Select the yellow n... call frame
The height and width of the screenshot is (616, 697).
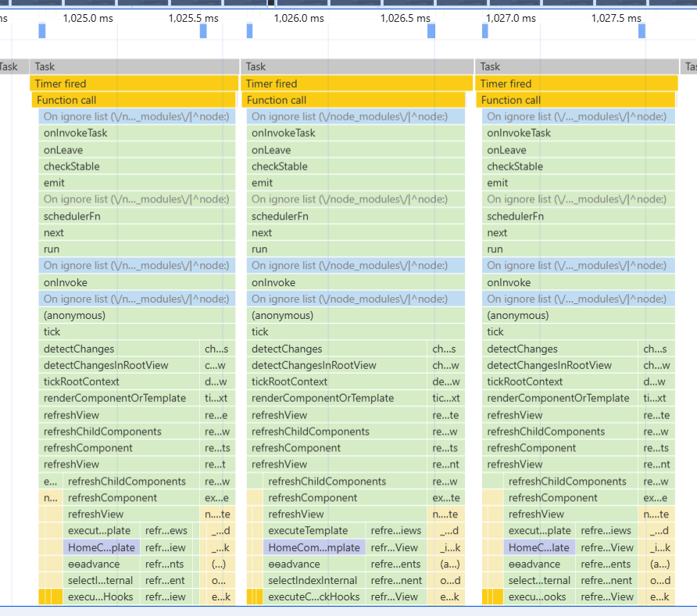(50, 498)
